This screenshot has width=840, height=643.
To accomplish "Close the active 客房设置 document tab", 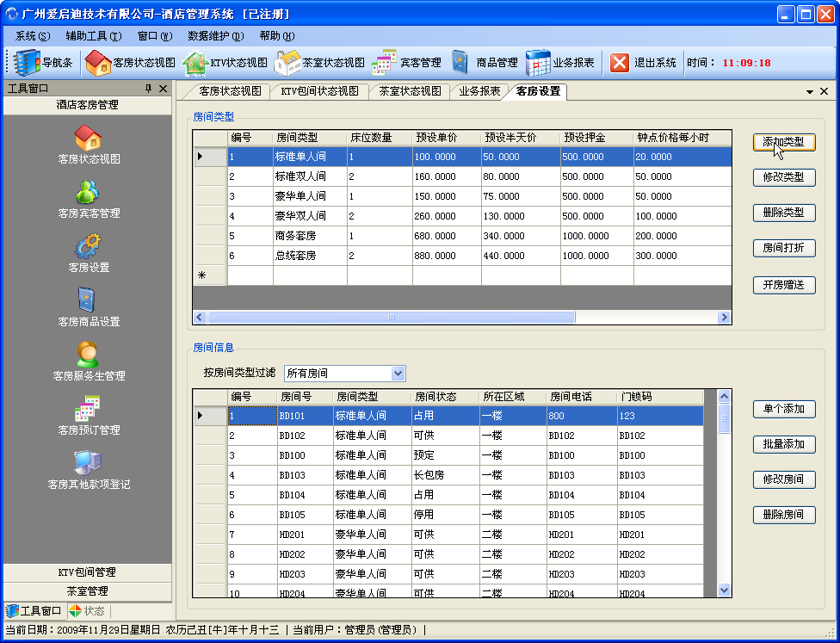I will (x=825, y=91).
